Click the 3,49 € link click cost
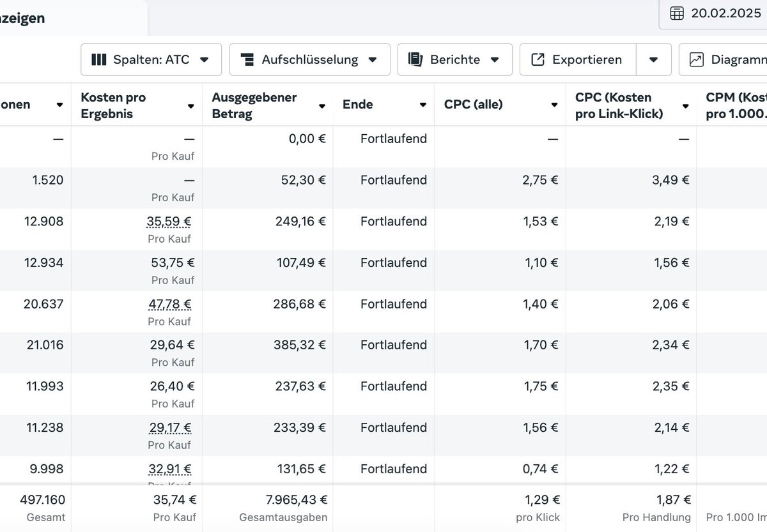The height and width of the screenshot is (532, 767). point(671,180)
